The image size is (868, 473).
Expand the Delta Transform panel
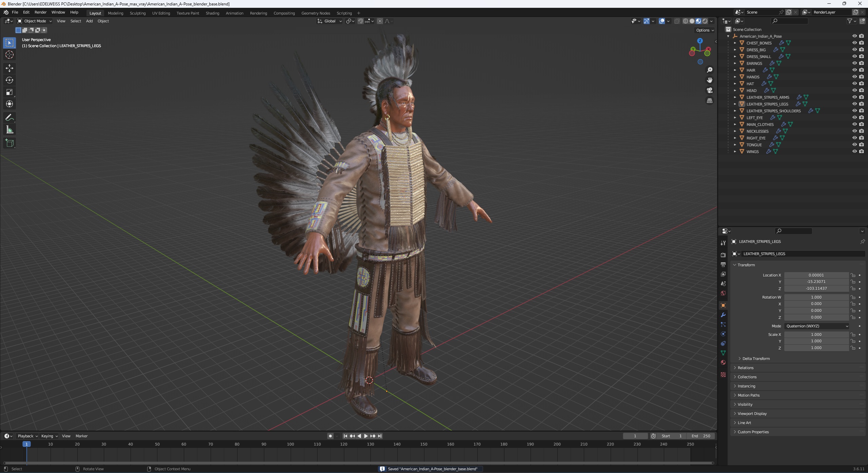tap(756, 359)
